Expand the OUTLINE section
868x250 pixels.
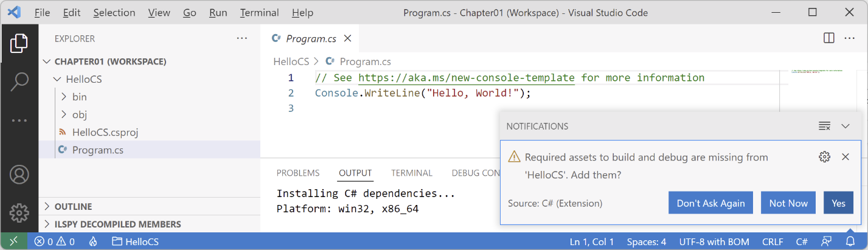(x=150, y=206)
